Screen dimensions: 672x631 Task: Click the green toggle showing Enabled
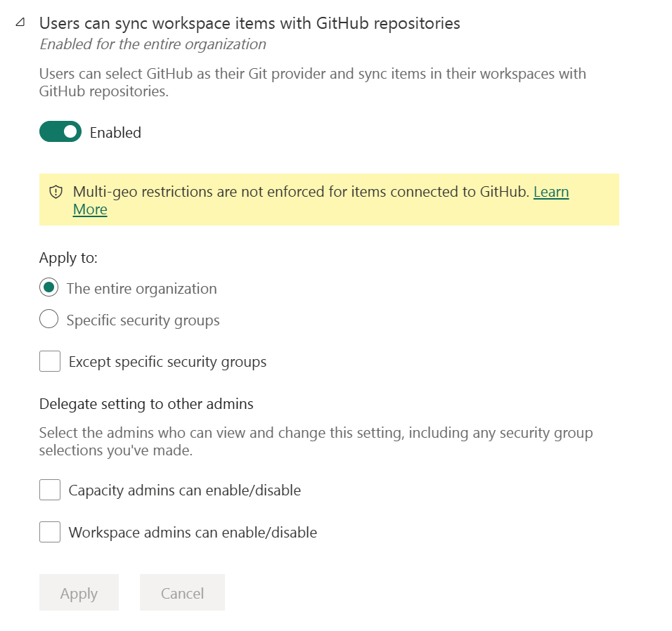click(x=60, y=131)
